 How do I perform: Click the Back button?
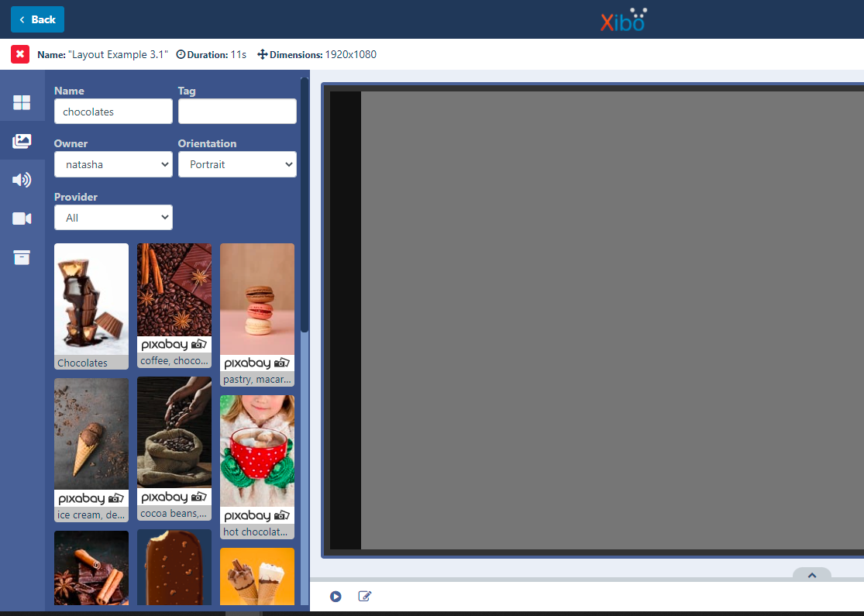click(37, 19)
